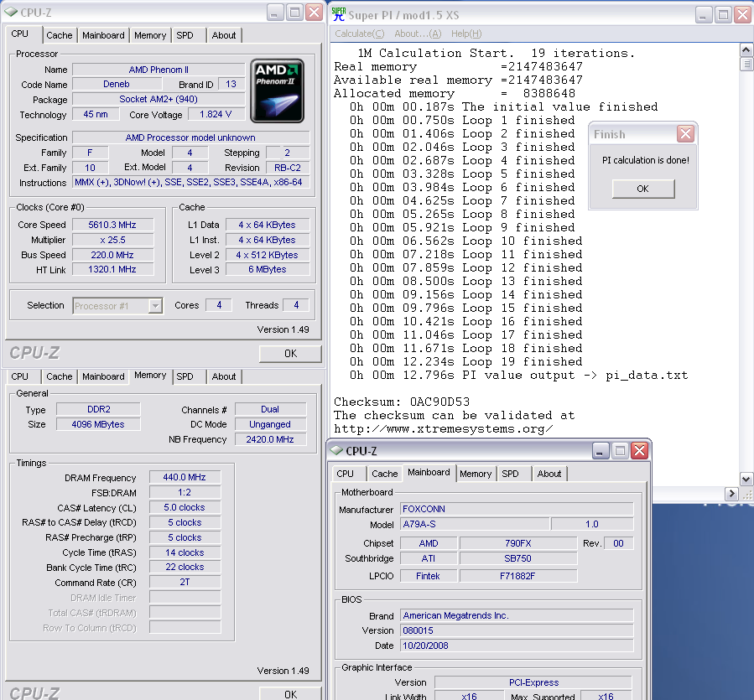Click the Multiplier x 25.5 value
This screenshot has width=754, height=700.
(112, 240)
